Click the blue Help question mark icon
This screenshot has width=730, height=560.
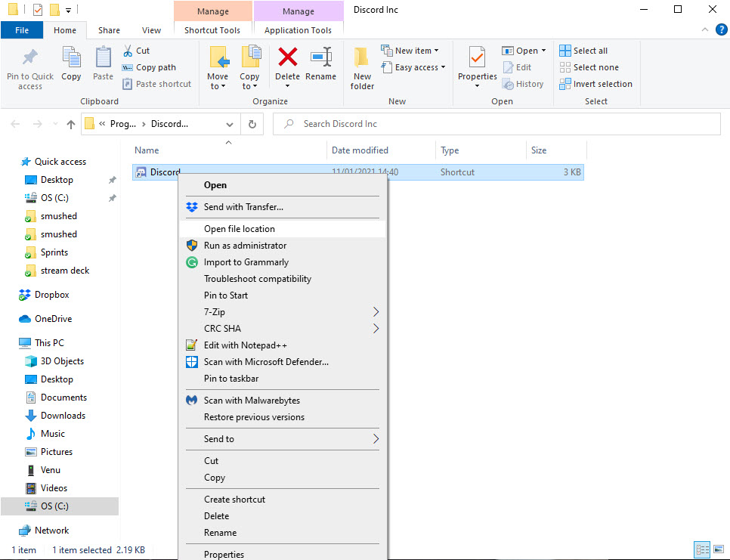tap(721, 30)
